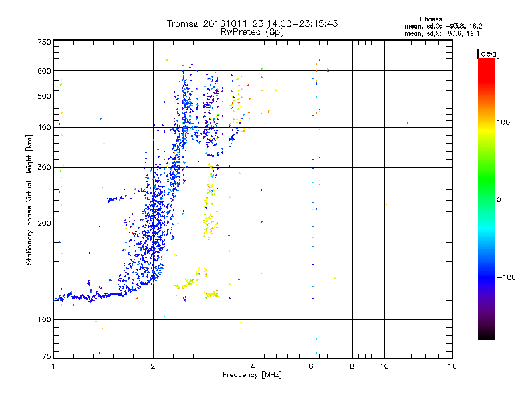Click the y-axis tick label '400'
The height and width of the screenshot is (399, 532).
(44, 127)
